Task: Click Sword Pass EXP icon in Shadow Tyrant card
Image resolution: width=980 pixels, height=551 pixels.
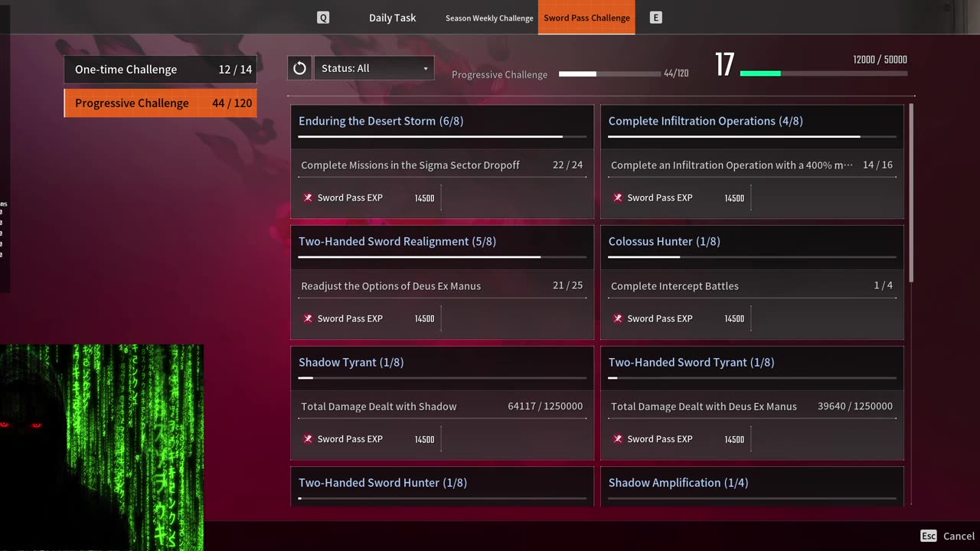Action: tap(308, 439)
